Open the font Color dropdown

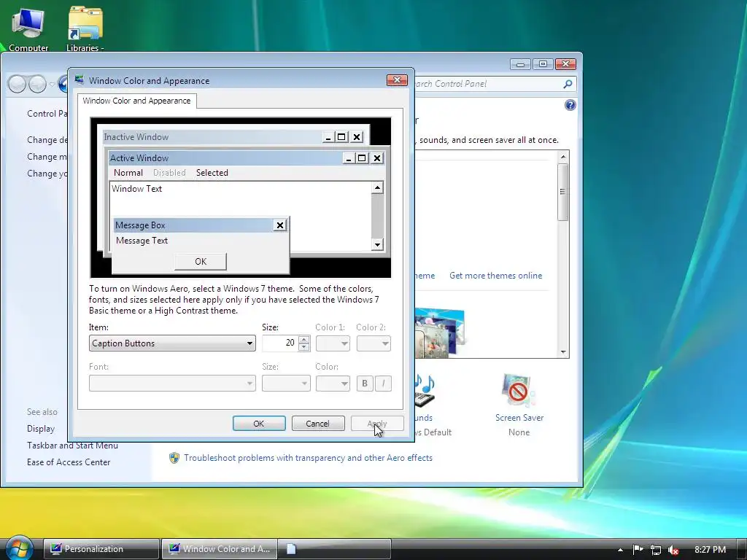333,384
